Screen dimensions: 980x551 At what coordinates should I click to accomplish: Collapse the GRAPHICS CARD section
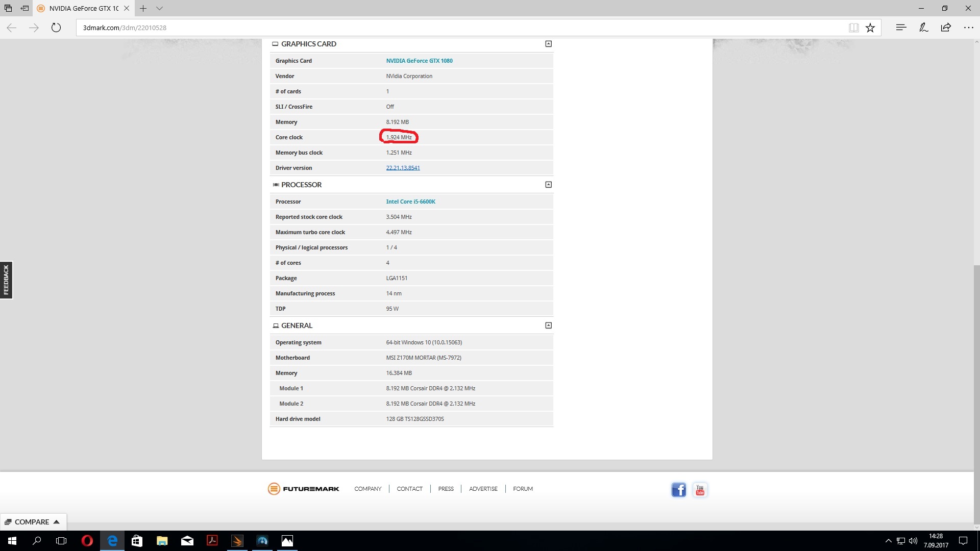pos(548,44)
